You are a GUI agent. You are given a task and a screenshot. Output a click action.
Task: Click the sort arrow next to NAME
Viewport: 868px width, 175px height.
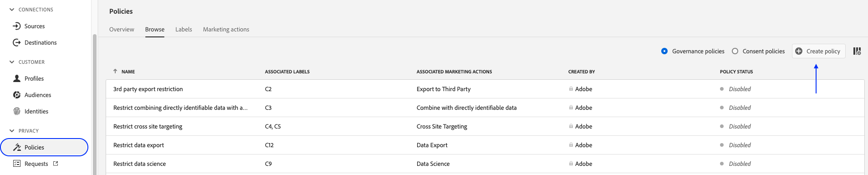coord(115,71)
